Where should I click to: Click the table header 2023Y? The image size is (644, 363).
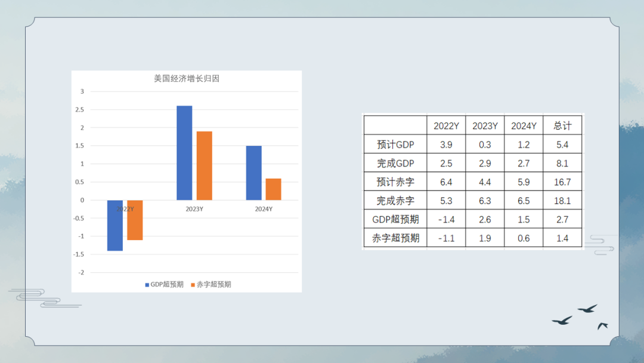coord(485,126)
